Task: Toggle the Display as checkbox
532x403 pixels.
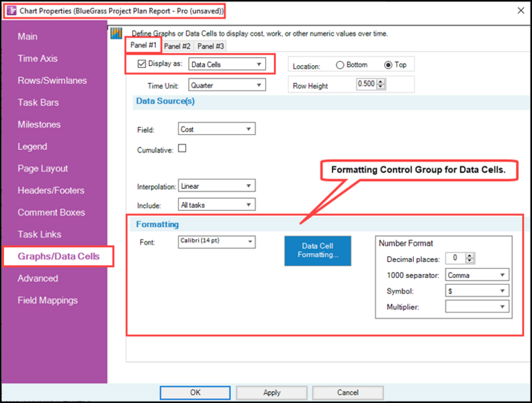Action: pos(142,64)
